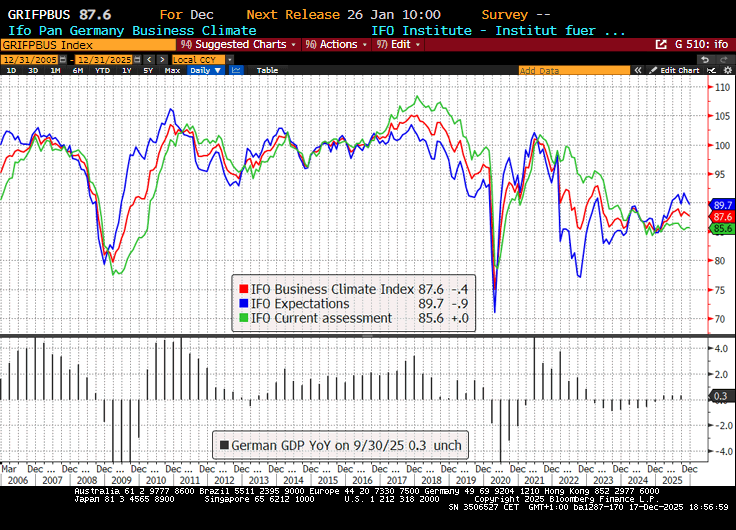Click the redo arrow icon

[724, 59]
